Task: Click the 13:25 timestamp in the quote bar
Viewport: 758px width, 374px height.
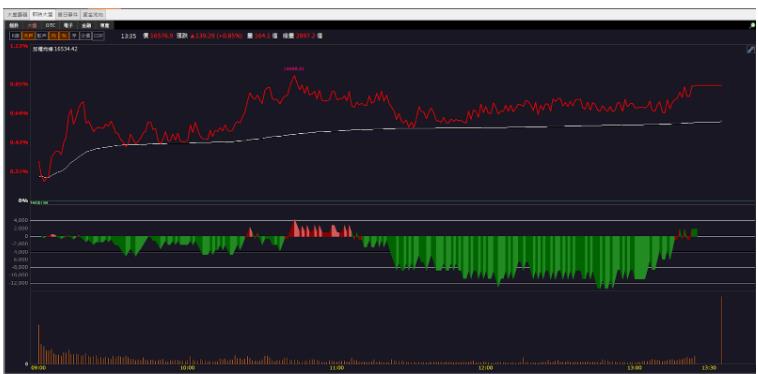Action: coord(128,36)
